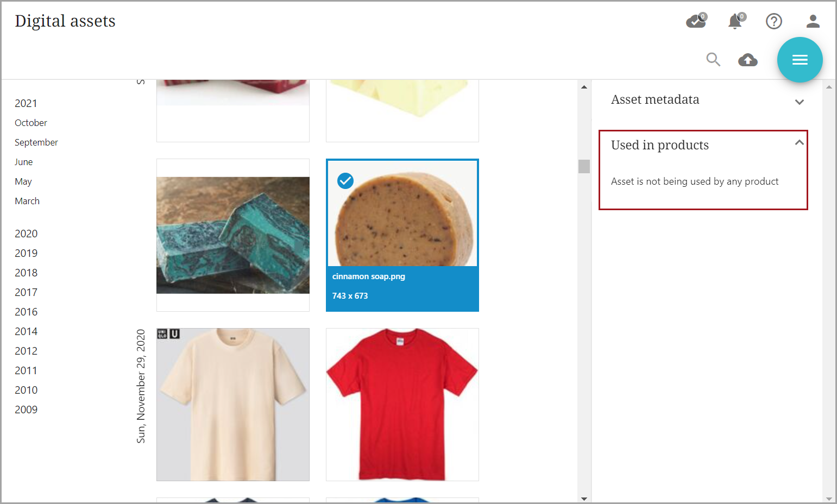
Task: Open the notifications bell
Action: point(735,21)
